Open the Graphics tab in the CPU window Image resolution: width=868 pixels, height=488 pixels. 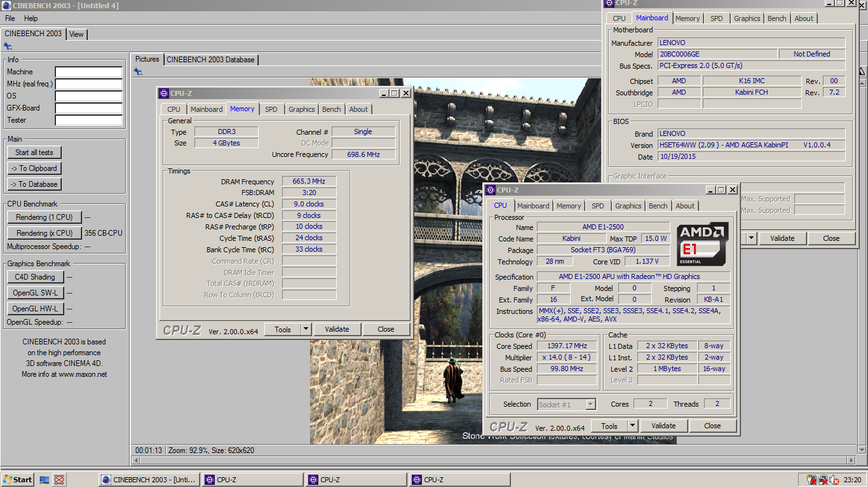(x=628, y=206)
